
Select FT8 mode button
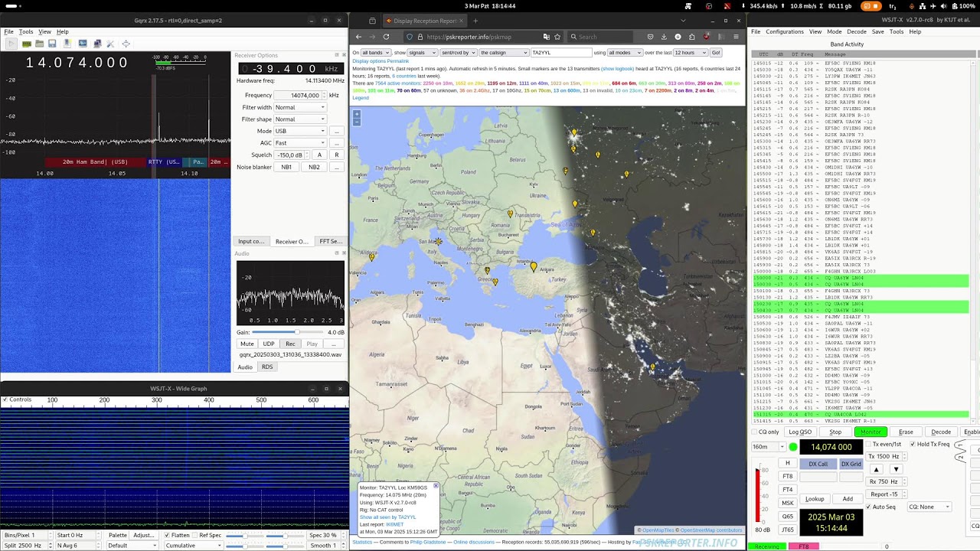[x=788, y=476]
